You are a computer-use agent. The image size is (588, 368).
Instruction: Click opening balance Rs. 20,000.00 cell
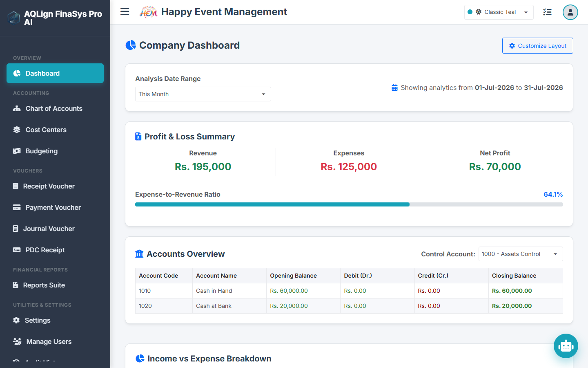303,306
